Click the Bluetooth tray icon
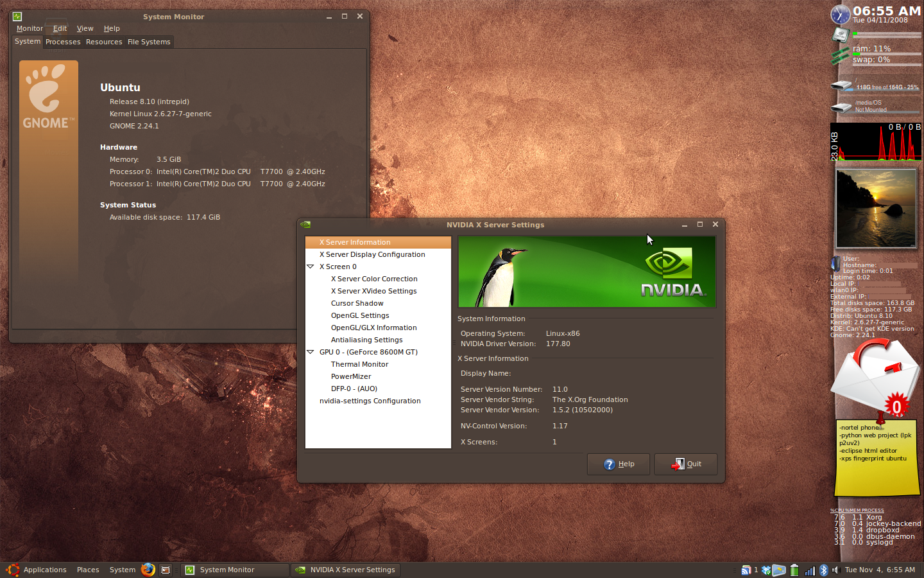This screenshot has height=578, width=924. click(x=824, y=570)
